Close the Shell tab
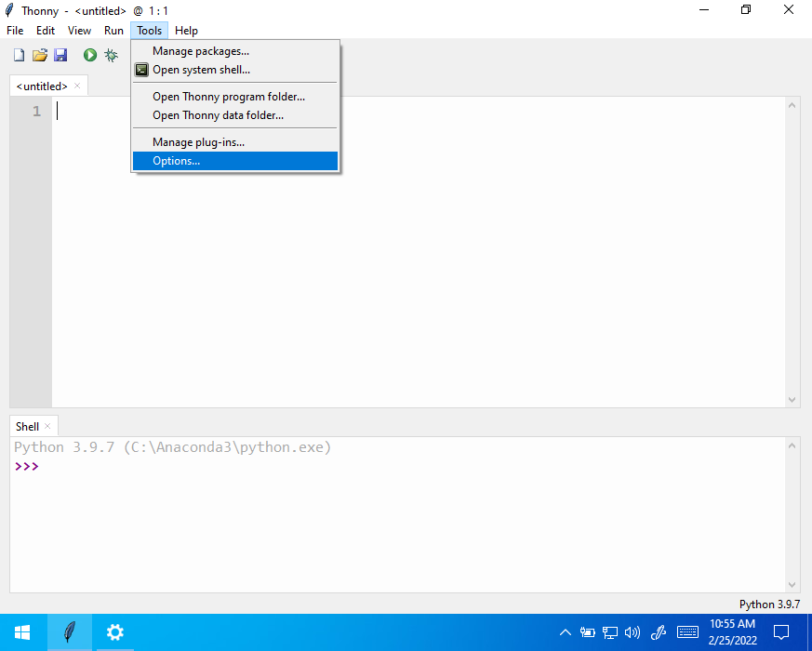812x651 pixels. pos(47,426)
